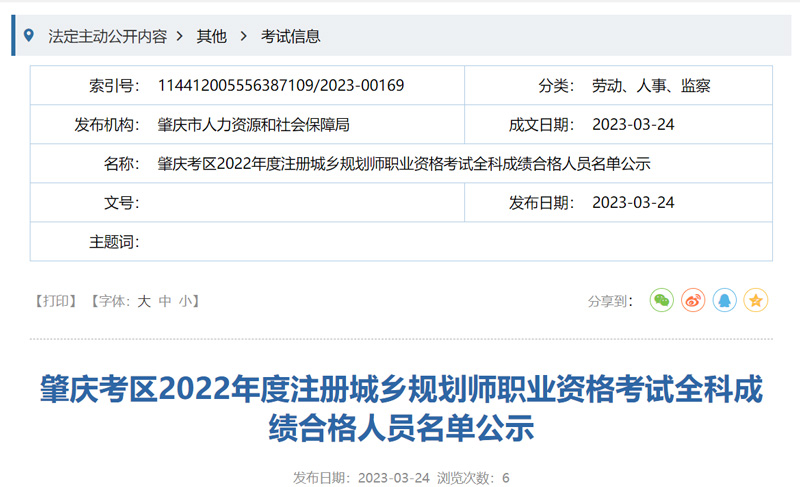Click 成文日期 value 2023-03-24
This screenshot has width=800, height=487.
pyautogui.click(x=633, y=124)
